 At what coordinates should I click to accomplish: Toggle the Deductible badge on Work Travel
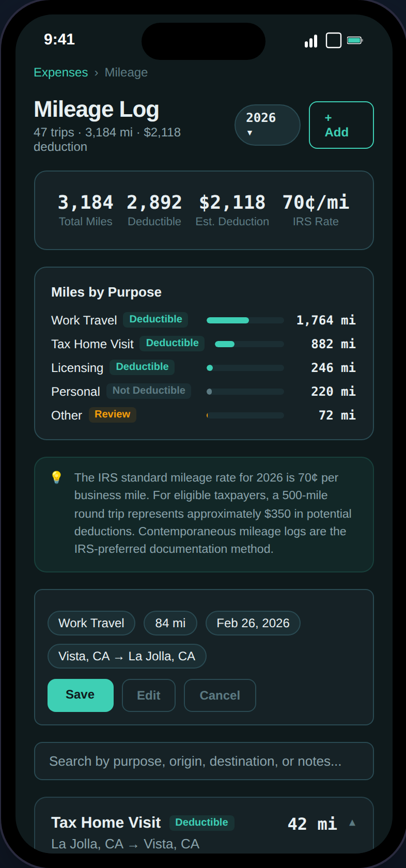155,319
